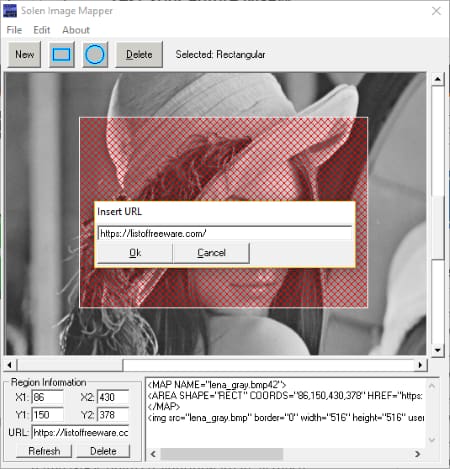
Task: Click the 'Selected: Rectangular' status text
Action: (x=220, y=54)
